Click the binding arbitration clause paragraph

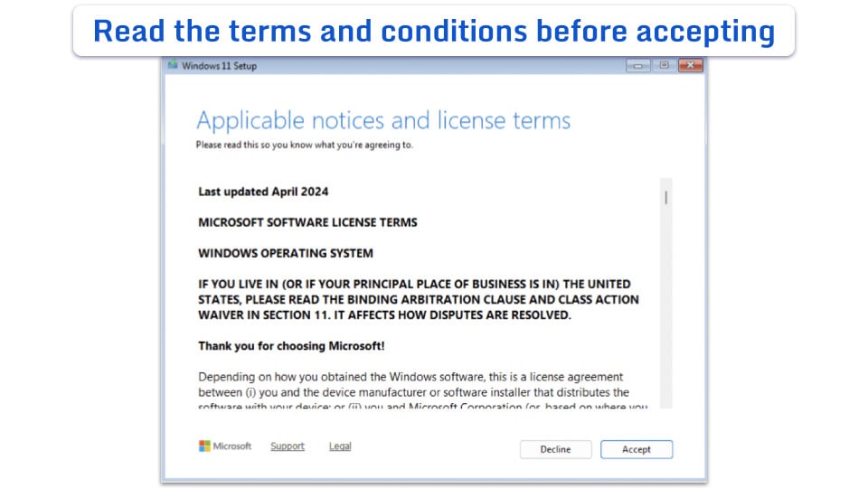[x=419, y=299]
